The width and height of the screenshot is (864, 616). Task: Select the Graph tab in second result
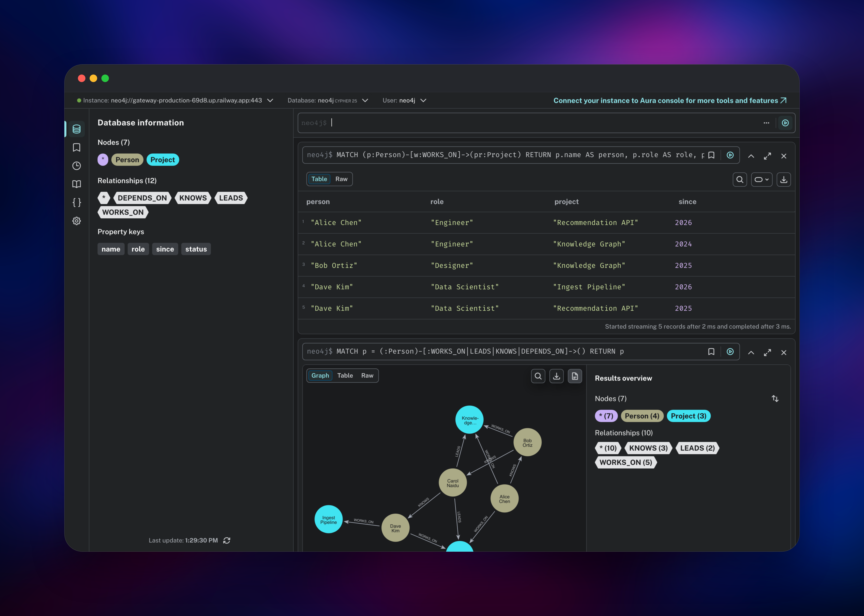(x=320, y=376)
